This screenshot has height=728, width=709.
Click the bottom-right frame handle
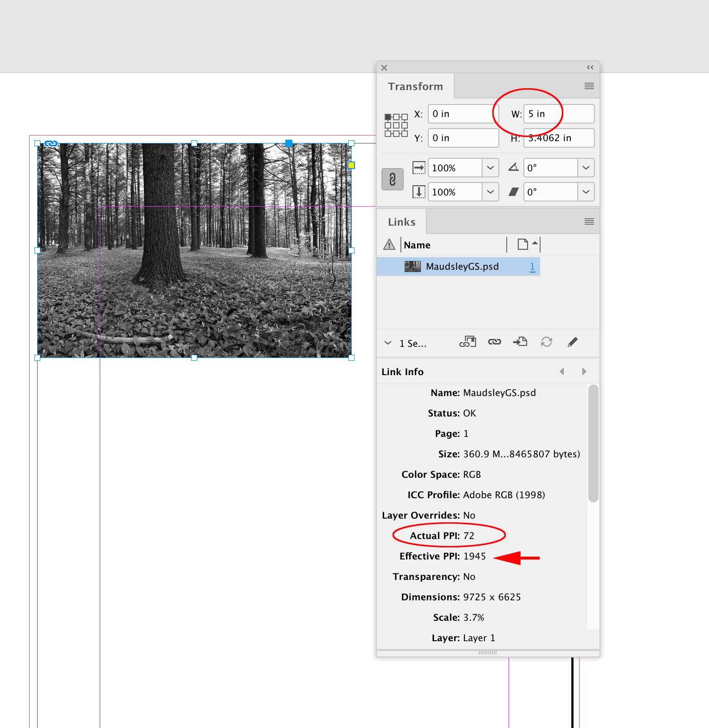[x=351, y=357]
